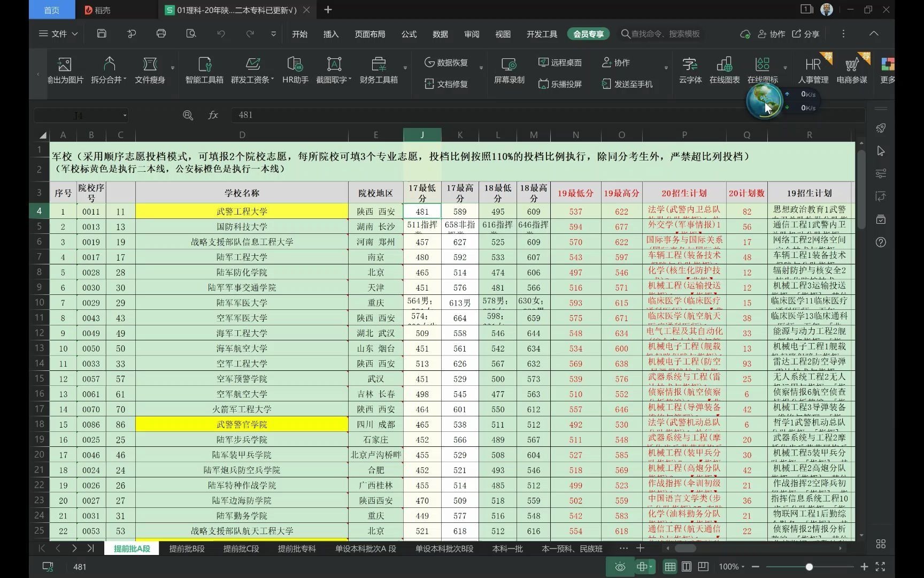924x578 pixels.
Task: Click the Redo arrow icon
Action: (x=250, y=34)
